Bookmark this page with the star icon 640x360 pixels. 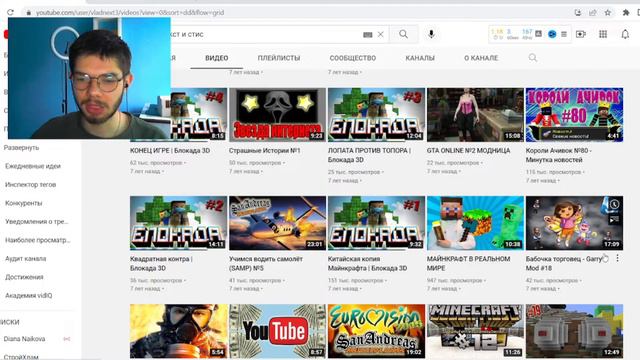(608, 13)
